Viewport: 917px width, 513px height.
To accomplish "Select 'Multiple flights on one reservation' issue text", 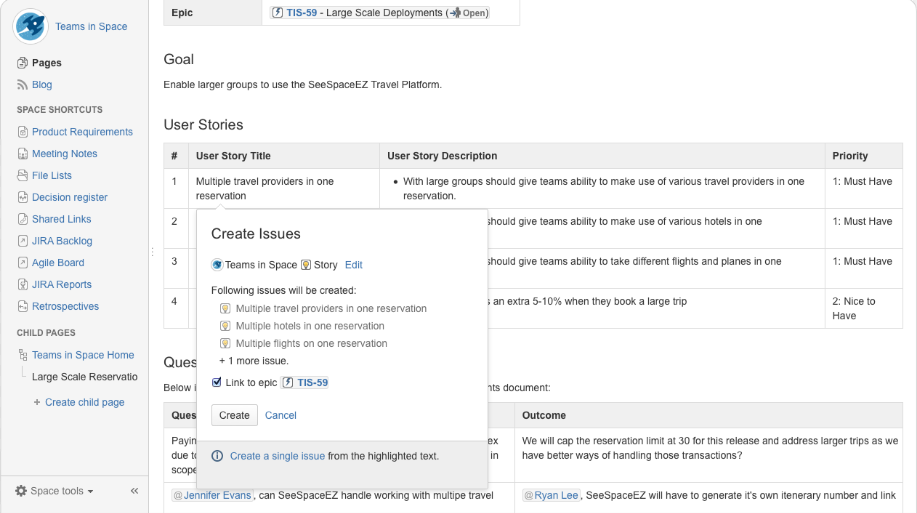I will tap(312, 343).
